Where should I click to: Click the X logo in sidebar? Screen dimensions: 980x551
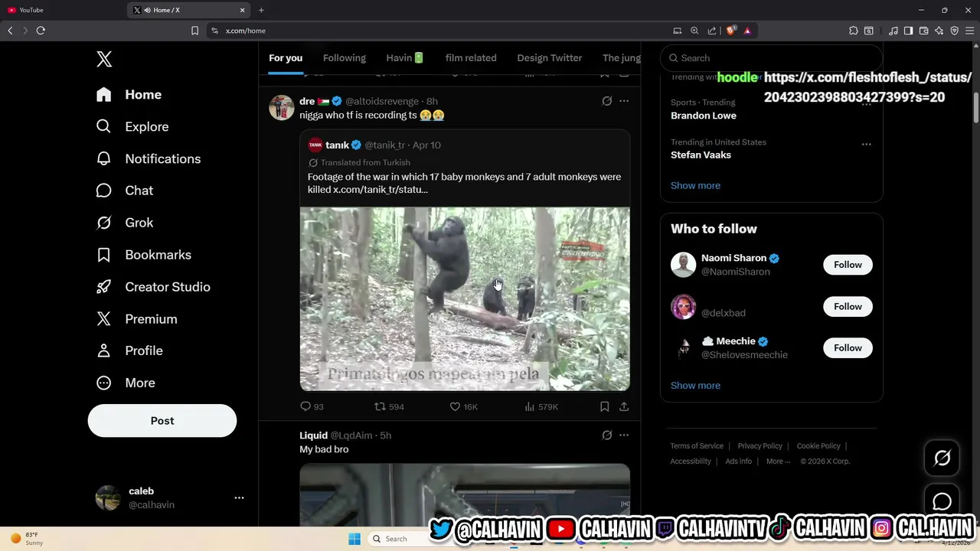(104, 59)
